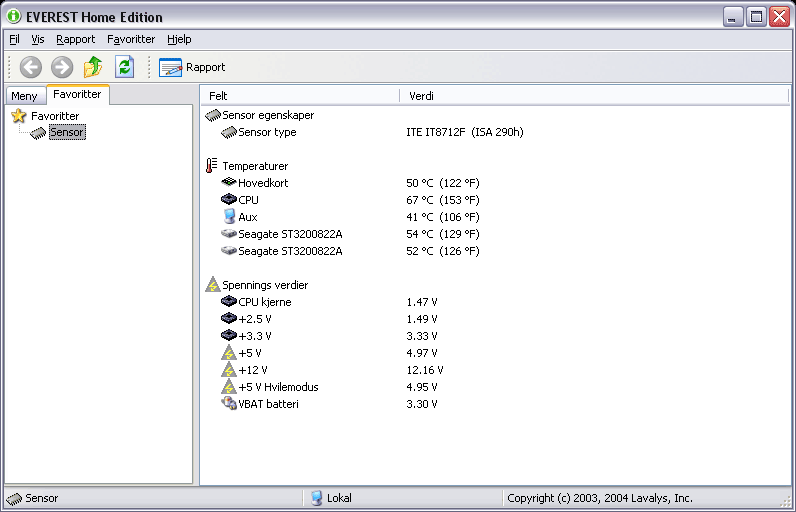The image size is (796, 512).
Task: Open the Hjelp menu
Action: [179, 39]
